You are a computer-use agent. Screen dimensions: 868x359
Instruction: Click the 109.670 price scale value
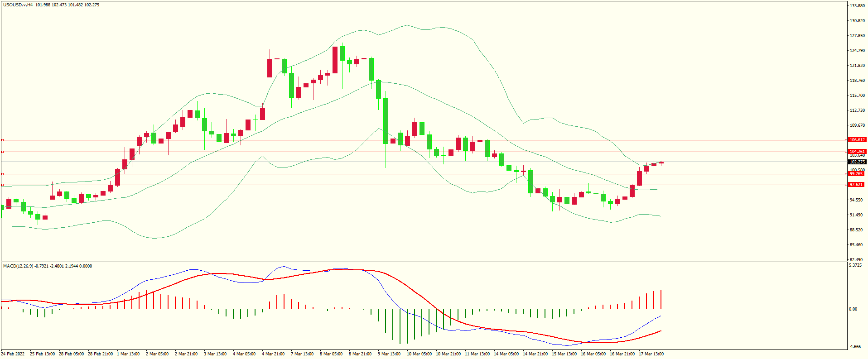857,125
